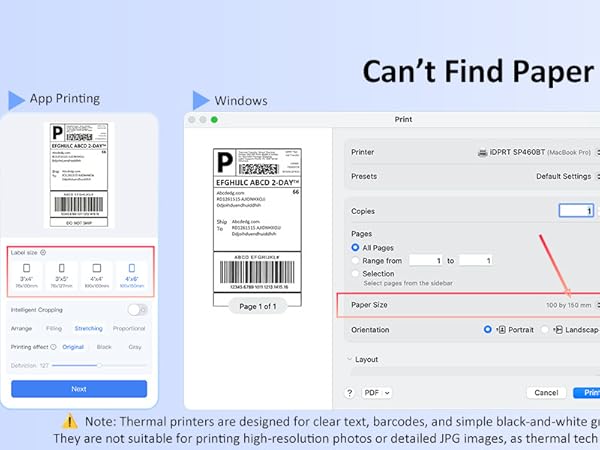Click the 'Paper Size' label text
600x450 pixels.
click(x=369, y=305)
